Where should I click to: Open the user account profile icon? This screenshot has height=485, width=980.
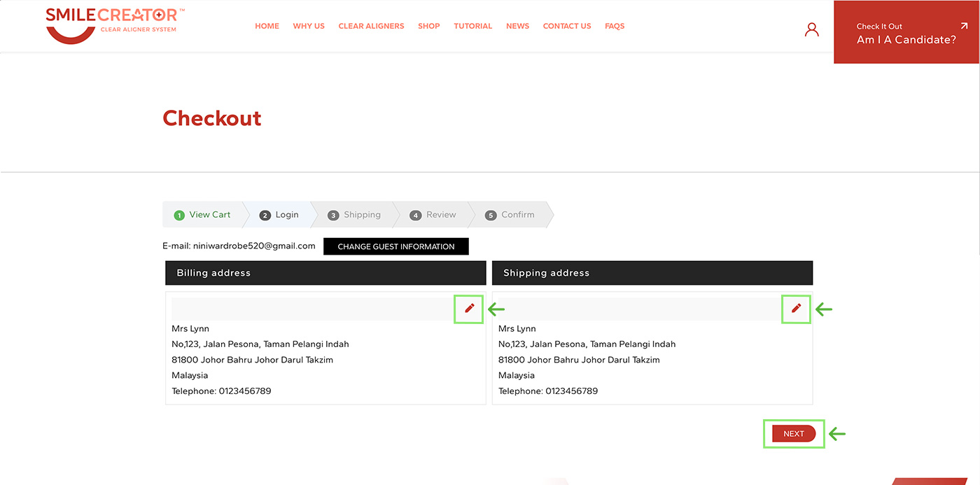(x=811, y=29)
